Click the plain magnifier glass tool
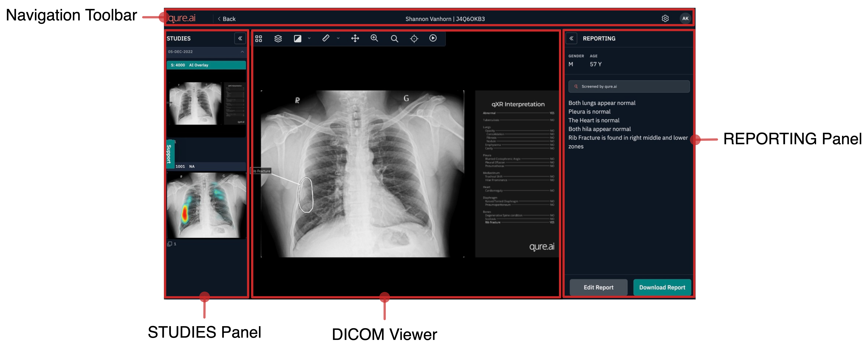 click(x=394, y=39)
